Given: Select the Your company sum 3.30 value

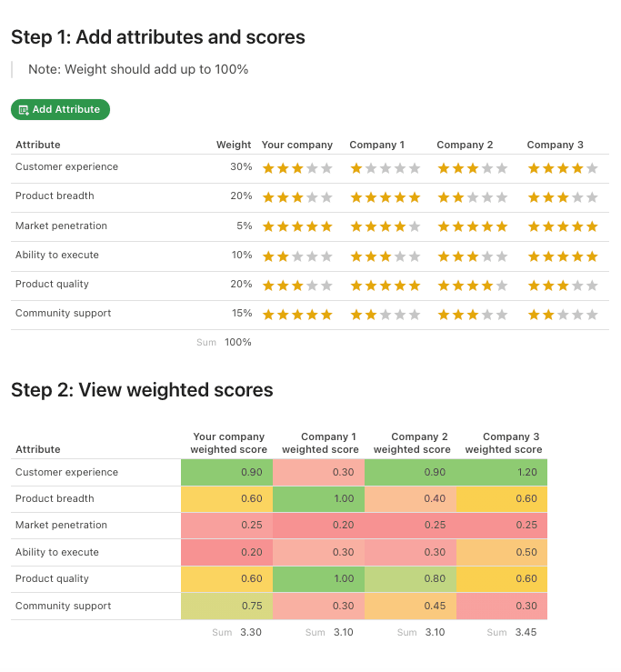Looking at the screenshot, I should (251, 633).
